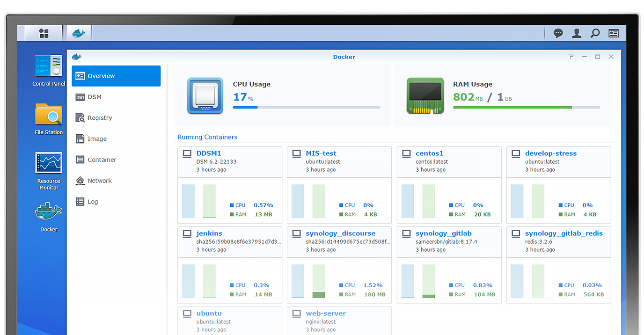644x335 pixels.
Task: Click the notifications bubble icon
Action: [x=558, y=33]
